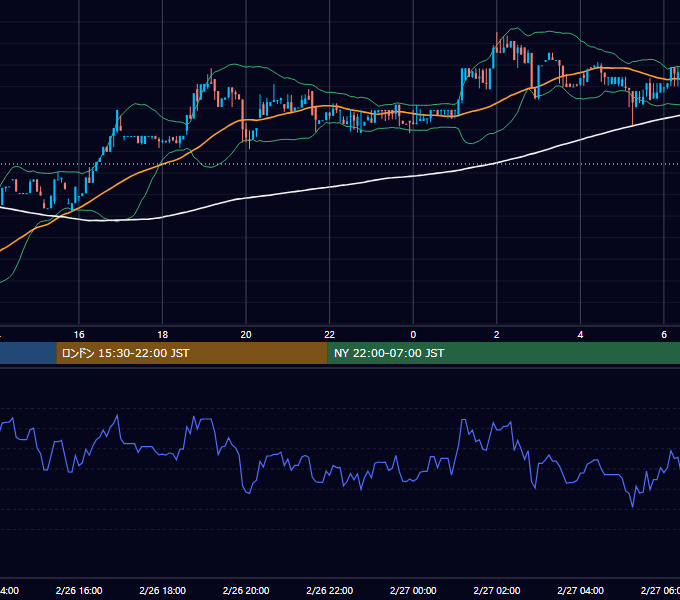Click the 18 hour label on the chart axis
Screen dimensions: 680x600
tap(163, 335)
